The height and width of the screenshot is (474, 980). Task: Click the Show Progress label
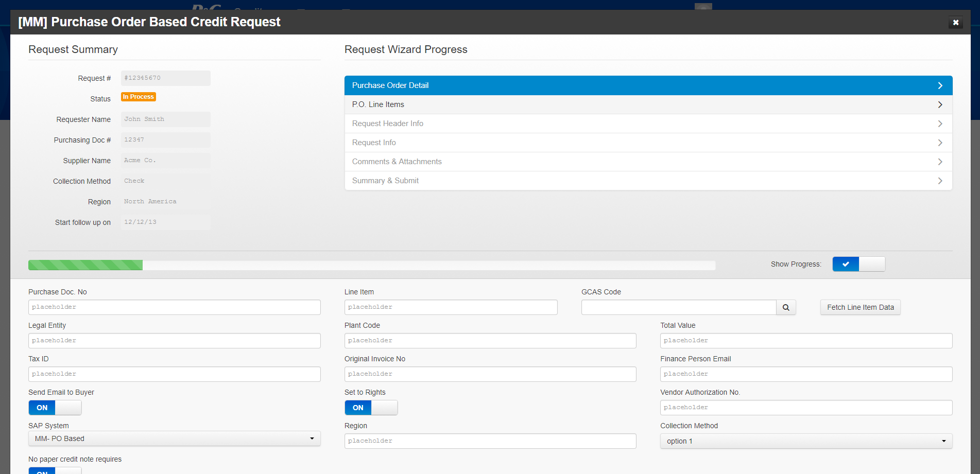click(x=796, y=264)
